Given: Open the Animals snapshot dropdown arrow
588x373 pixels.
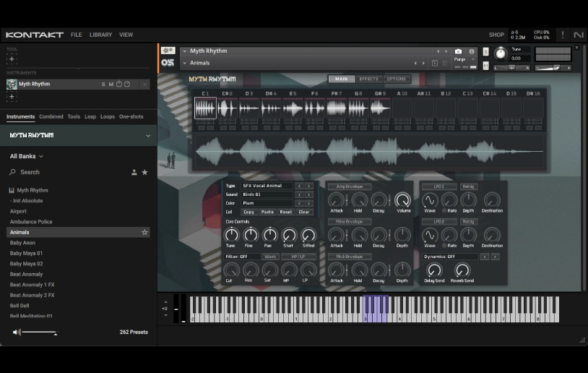Looking at the screenshot, I should (184, 63).
